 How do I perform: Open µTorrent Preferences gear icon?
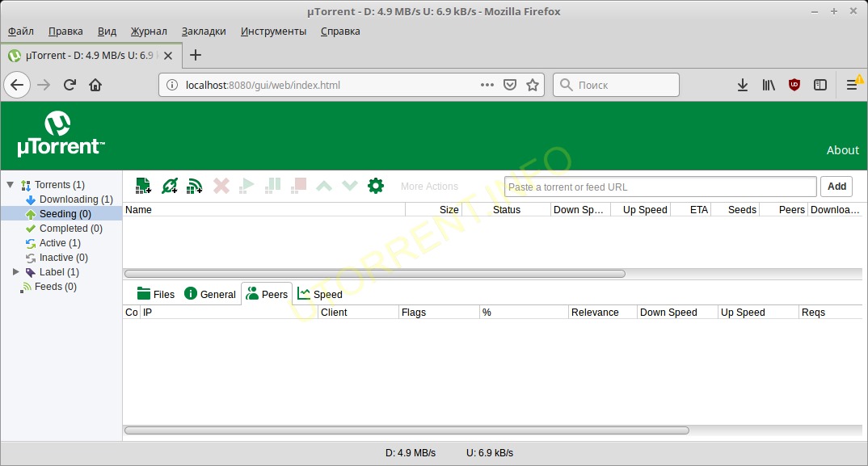pos(376,186)
